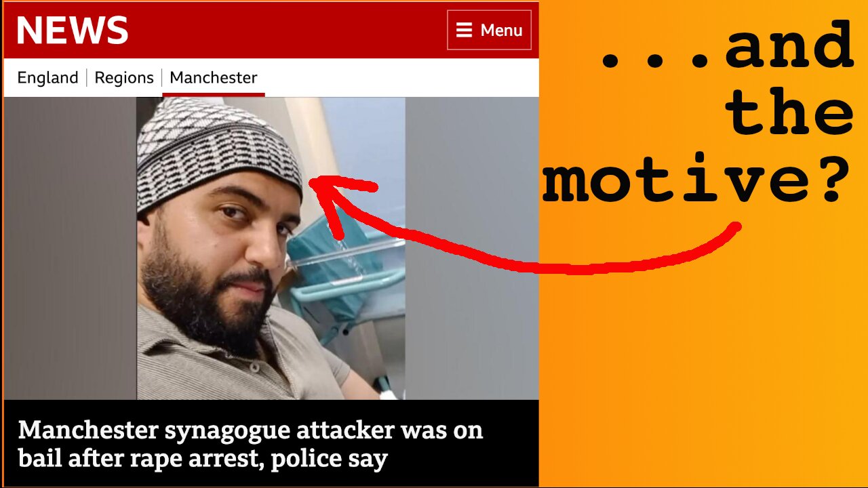Click the grey bar right of photo
Viewport: 868px width, 488px height.
(472, 248)
